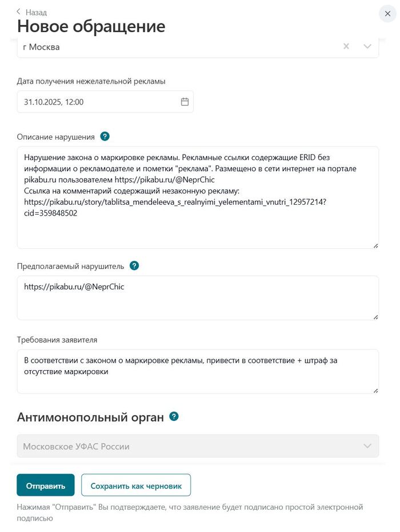Screen dimensions: 400x532
Task: Click the Описание нарушения textarea resize handle
Action: pyautogui.click(x=375, y=245)
